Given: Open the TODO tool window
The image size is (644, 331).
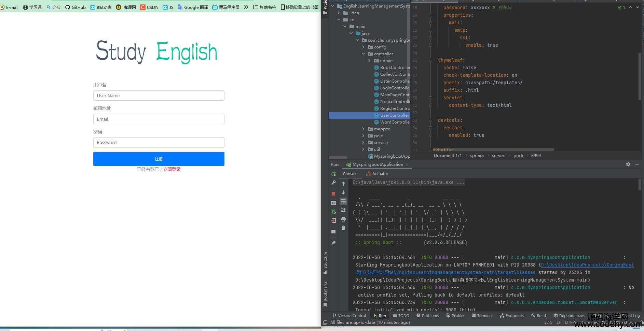Looking at the screenshot, I should 401,316.
